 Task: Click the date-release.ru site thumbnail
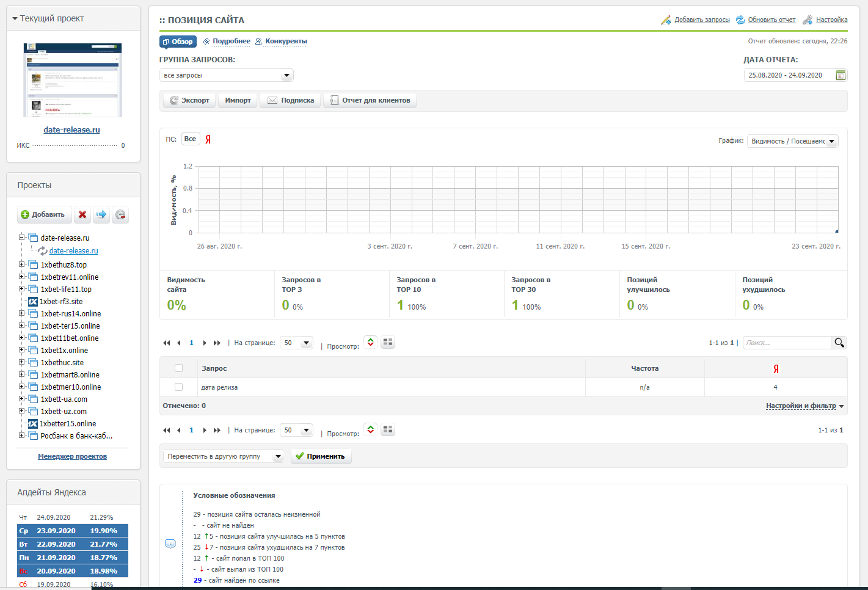click(x=73, y=80)
